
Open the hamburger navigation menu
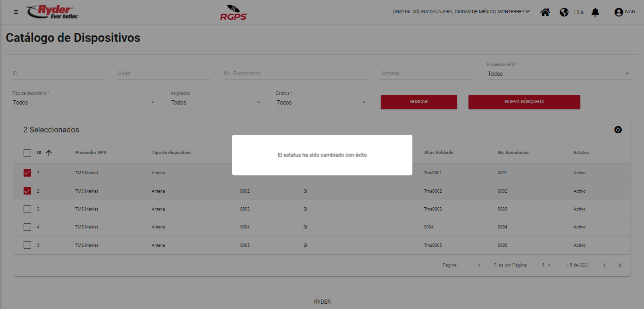(x=16, y=12)
